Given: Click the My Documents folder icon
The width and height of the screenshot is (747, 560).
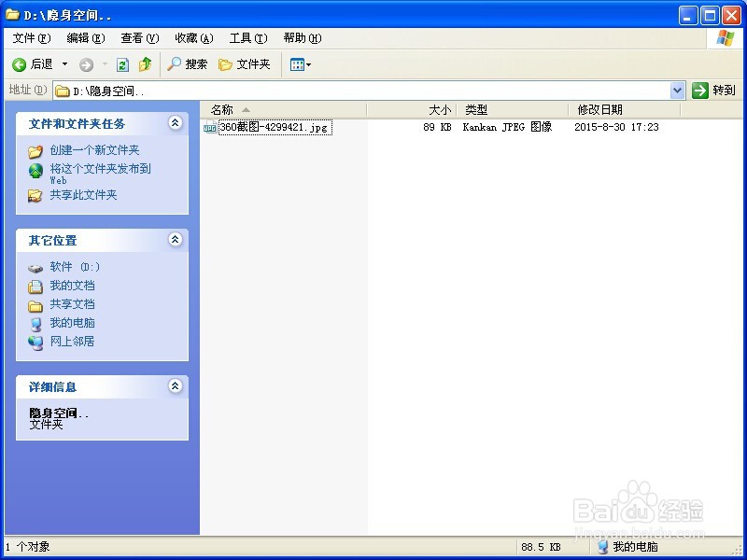Looking at the screenshot, I should point(35,287).
